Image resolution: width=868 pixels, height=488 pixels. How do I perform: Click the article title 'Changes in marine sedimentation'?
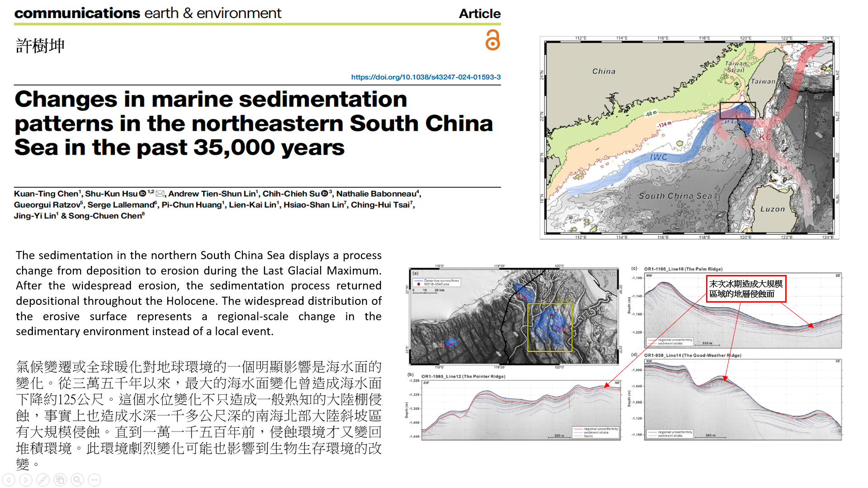253,123
